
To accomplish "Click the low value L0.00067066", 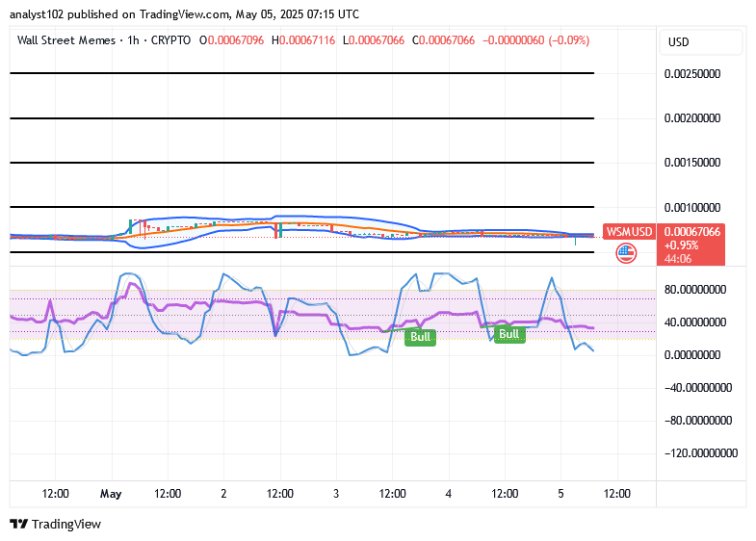I will pos(374,40).
